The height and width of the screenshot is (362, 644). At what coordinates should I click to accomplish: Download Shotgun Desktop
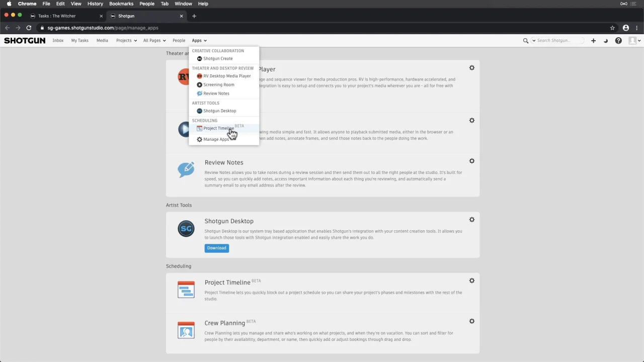point(217,248)
